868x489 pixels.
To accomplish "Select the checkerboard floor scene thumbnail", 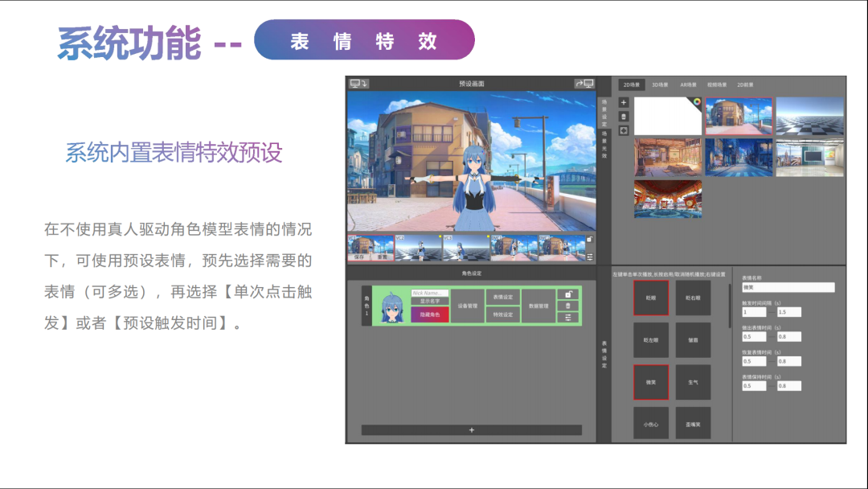I will (810, 117).
